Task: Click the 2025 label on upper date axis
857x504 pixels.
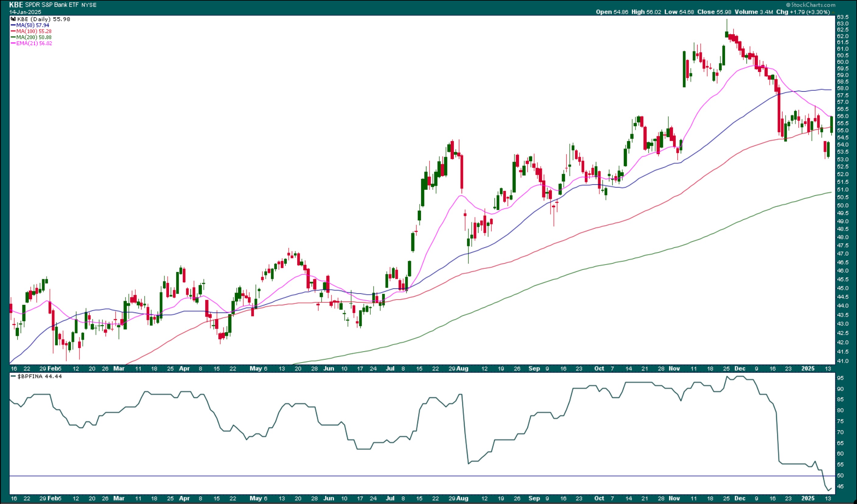Action: 808,369
